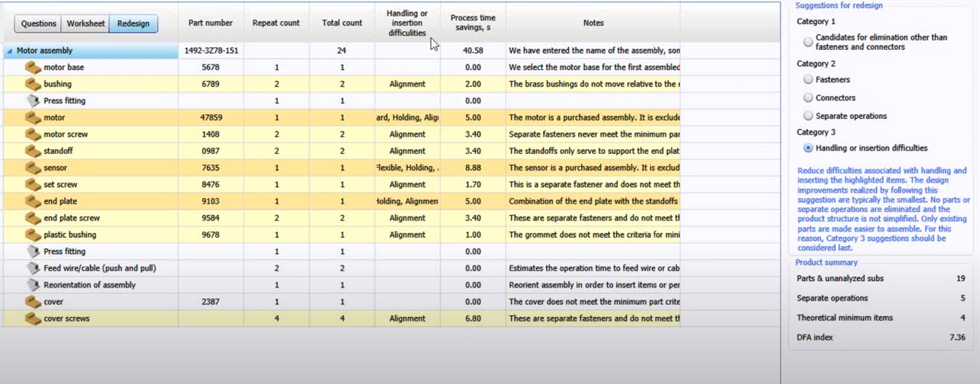This screenshot has width=980, height=384.
Task: Select the cover screws part icon
Action: [x=33, y=319]
